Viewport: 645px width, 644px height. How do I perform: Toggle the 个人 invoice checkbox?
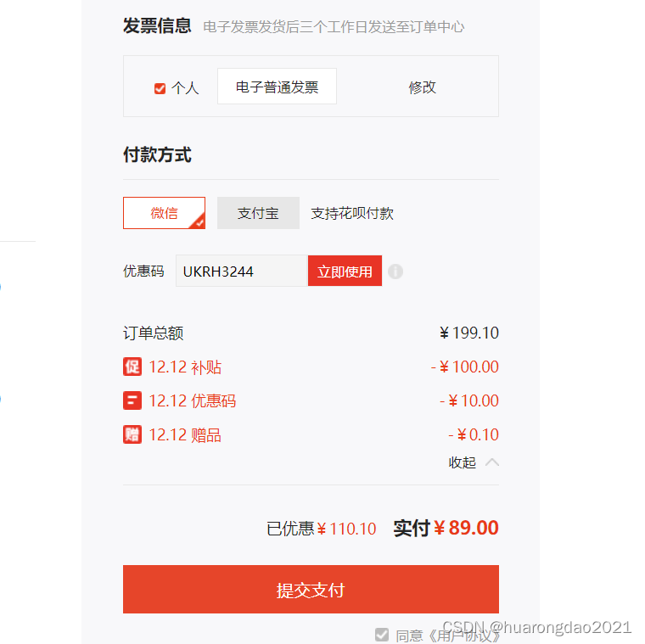coord(160,88)
